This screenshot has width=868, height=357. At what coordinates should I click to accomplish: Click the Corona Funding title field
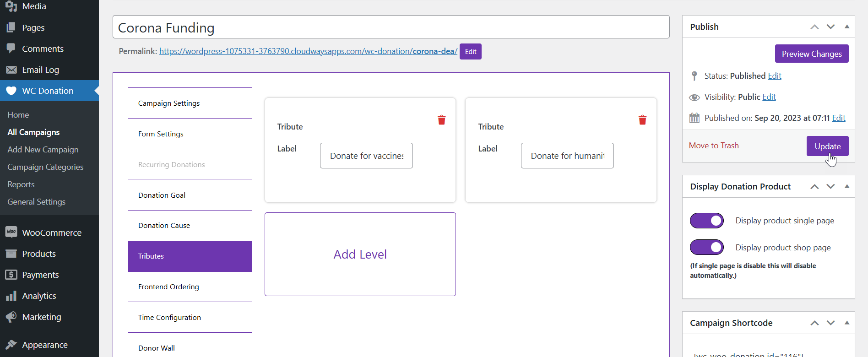coord(391,27)
